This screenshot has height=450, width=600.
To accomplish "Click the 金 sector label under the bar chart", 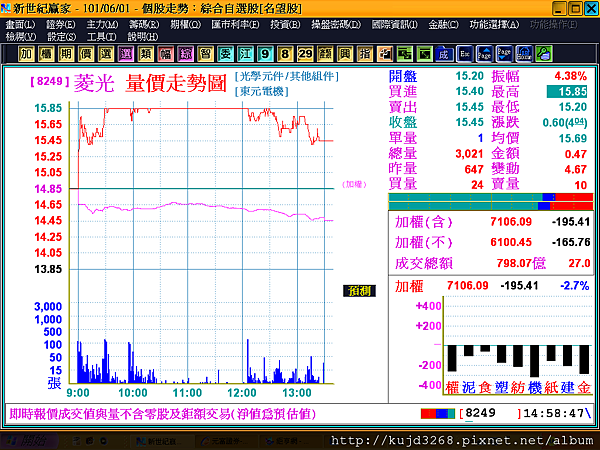I will 584,388.
